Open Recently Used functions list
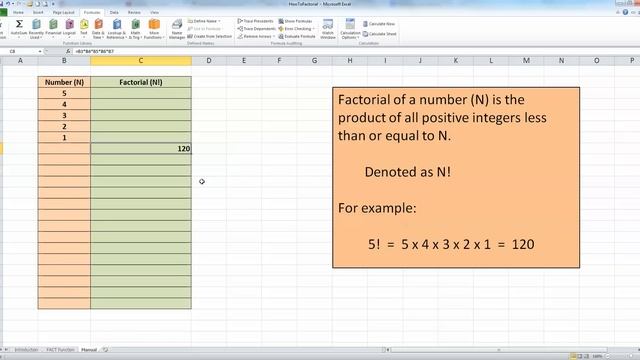This screenshot has width=640, height=360. 36,29
